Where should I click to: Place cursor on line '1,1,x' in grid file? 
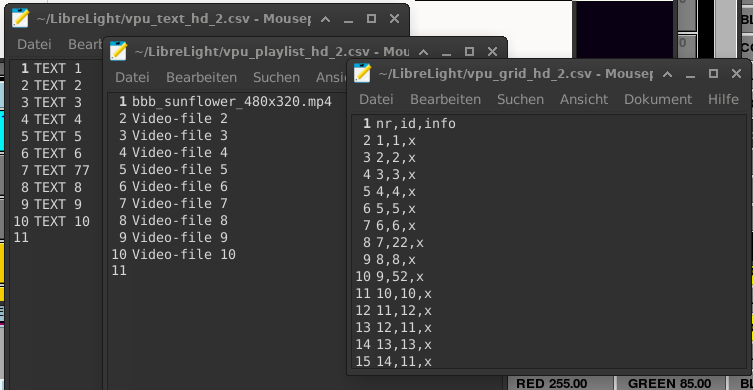tap(396, 141)
